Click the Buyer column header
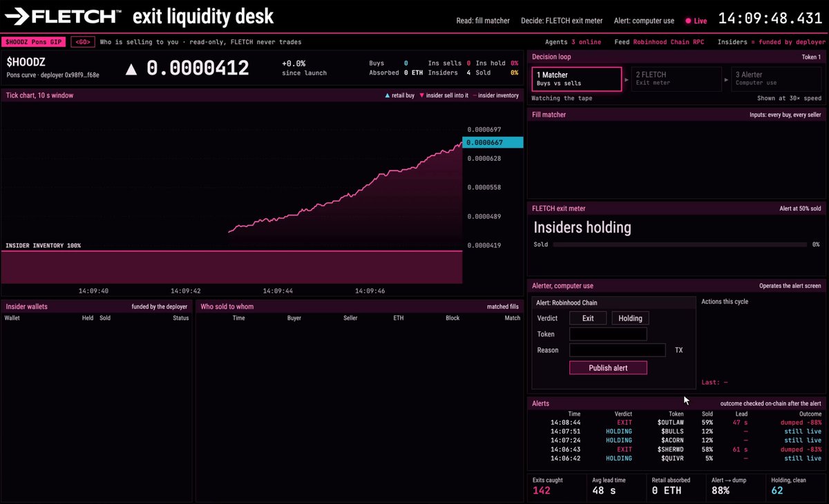The height and width of the screenshot is (504, 829). pos(294,318)
